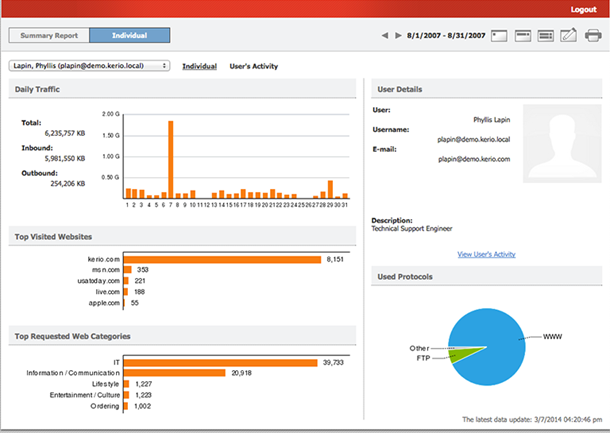
Task: Click the print report icon
Action: pyautogui.click(x=593, y=35)
